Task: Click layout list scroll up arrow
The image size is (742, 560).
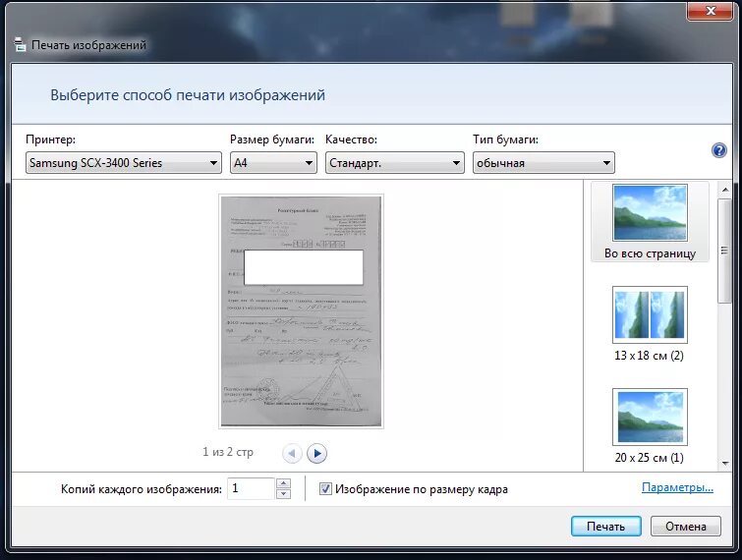Action: [725, 191]
